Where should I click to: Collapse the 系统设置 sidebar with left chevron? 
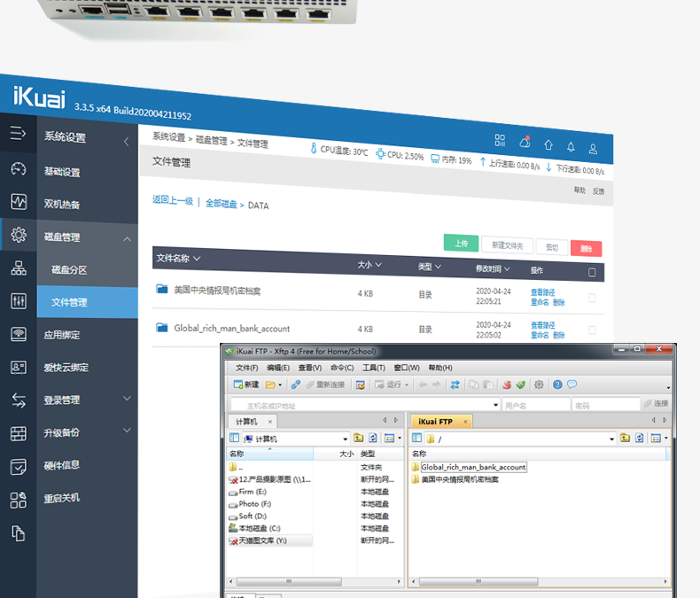[127, 142]
